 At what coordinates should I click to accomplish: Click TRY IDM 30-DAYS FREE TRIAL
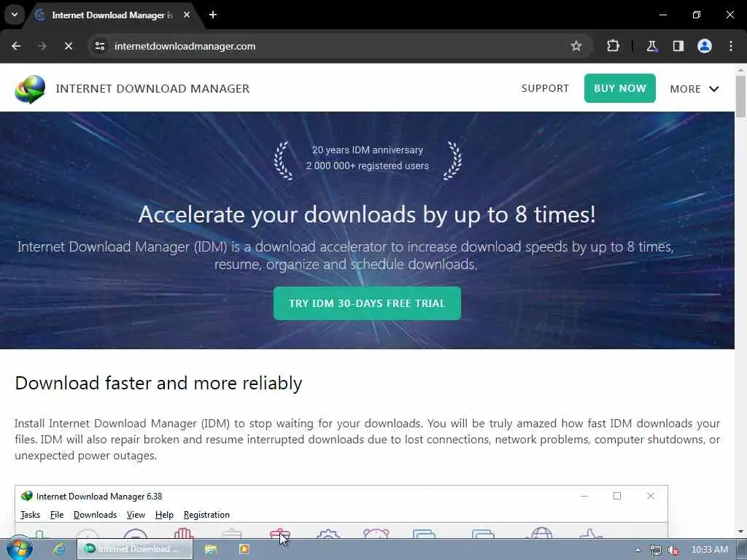click(x=367, y=303)
